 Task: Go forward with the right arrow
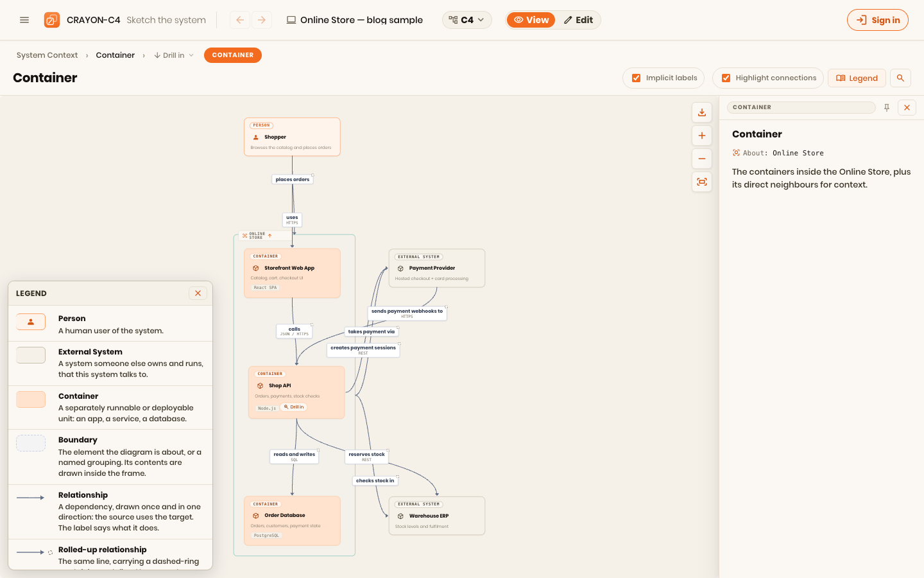coord(262,20)
